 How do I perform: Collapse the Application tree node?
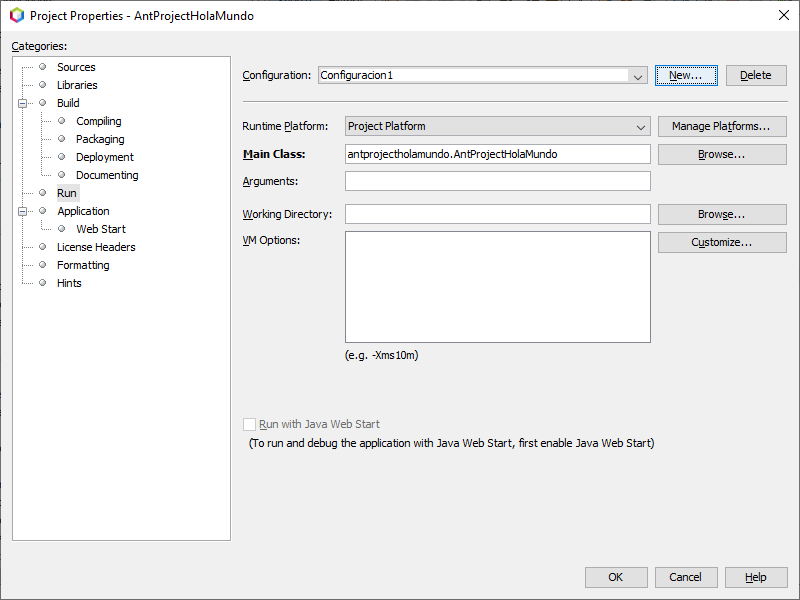pos(22,211)
